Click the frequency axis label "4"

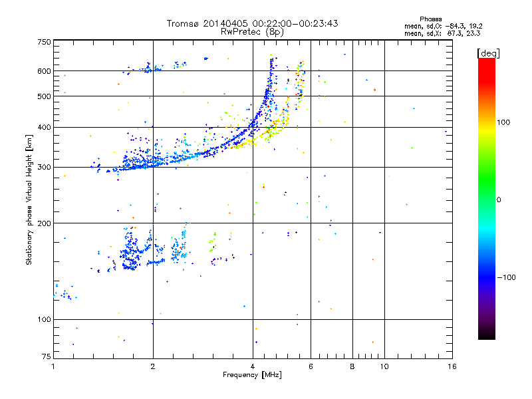tap(253, 366)
